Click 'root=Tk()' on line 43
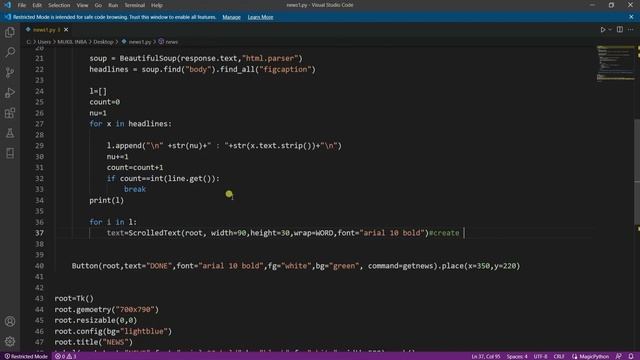Image resolution: width=640 pixels, height=360 pixels. pos(74,298)
